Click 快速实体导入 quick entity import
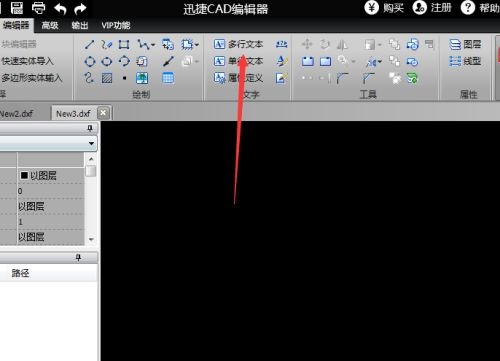 click(x=27, y=61)
